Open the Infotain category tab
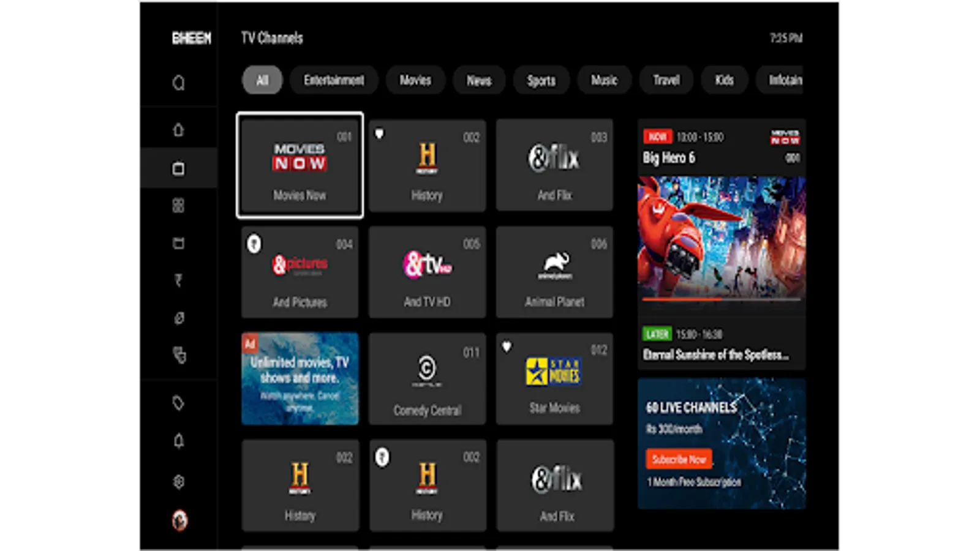The height and width of the screenshot is (551, 980). [780, 80]
